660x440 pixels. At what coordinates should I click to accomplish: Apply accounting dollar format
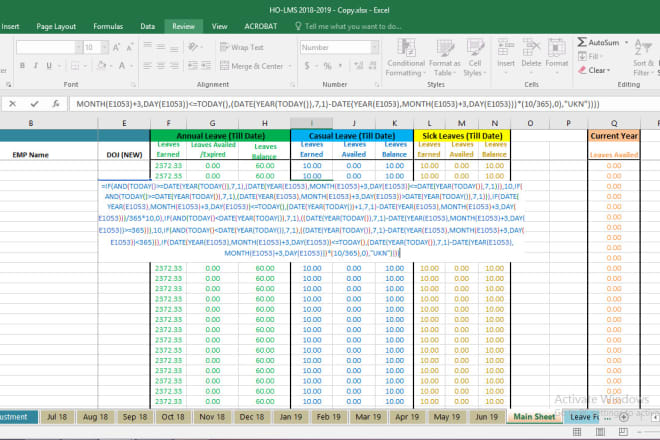[307, 66]
